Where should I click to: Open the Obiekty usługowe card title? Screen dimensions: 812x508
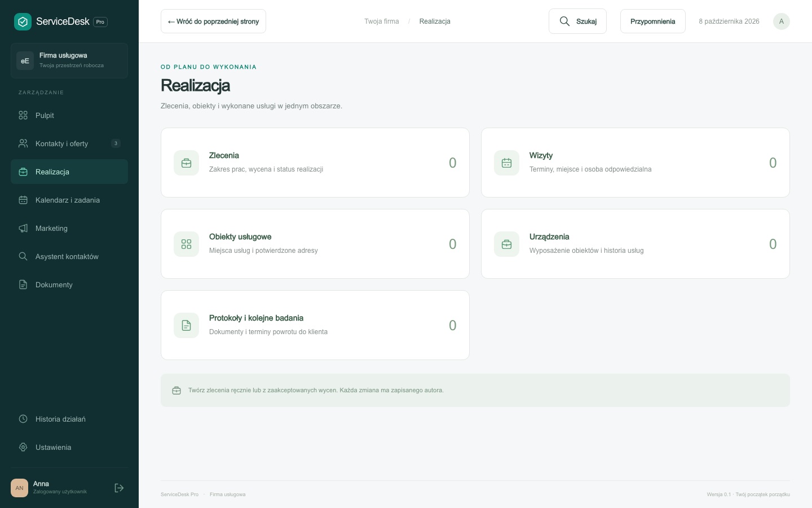coord(240,237)
